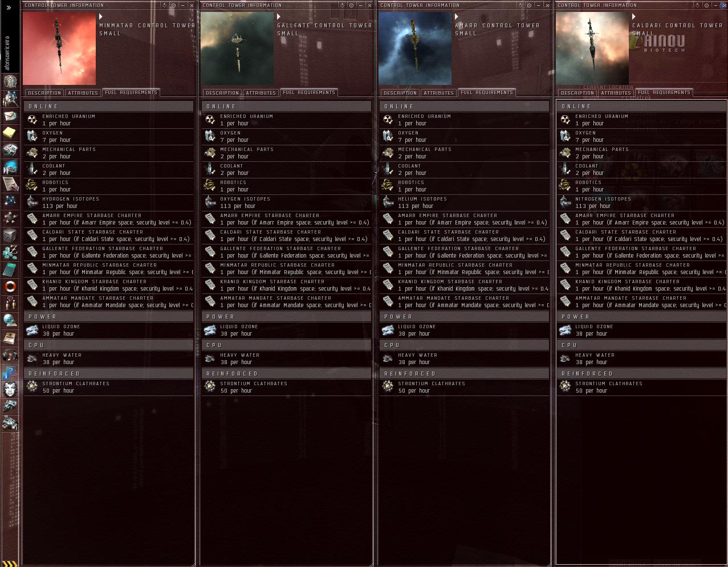Viewport: 728px width, 567px height.
Task: Click Enriched Uranium icon in Minmatar window
Action: [32, 120]
